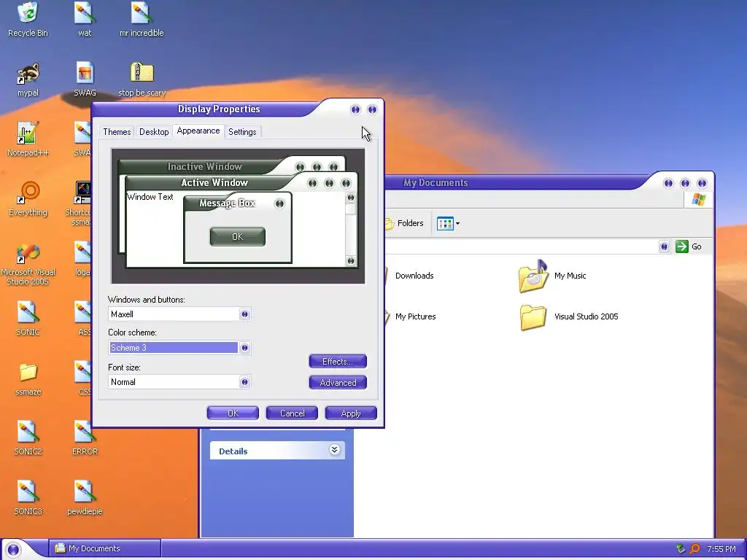The width and height of the screenshot is (747, 560).
Task: Click the green Go arrow button
Action: pos(682,246)
